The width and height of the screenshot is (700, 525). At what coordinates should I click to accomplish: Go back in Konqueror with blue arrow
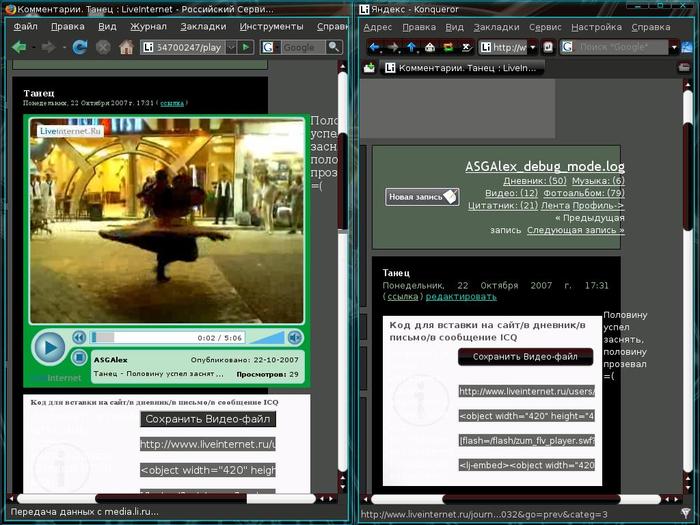(x=374, y=47)
